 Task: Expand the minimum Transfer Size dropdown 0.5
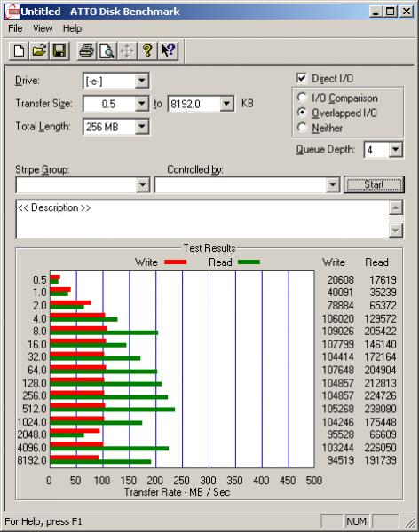pyautogui.click(x=142, y=104)
